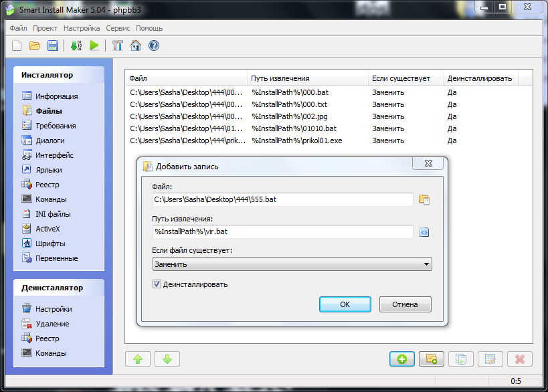Image resolution: width=548 pixels, height=392 pixels.
Task: Select the row with %InstallPath%\000.txt
Action: (x=329, y=104)
